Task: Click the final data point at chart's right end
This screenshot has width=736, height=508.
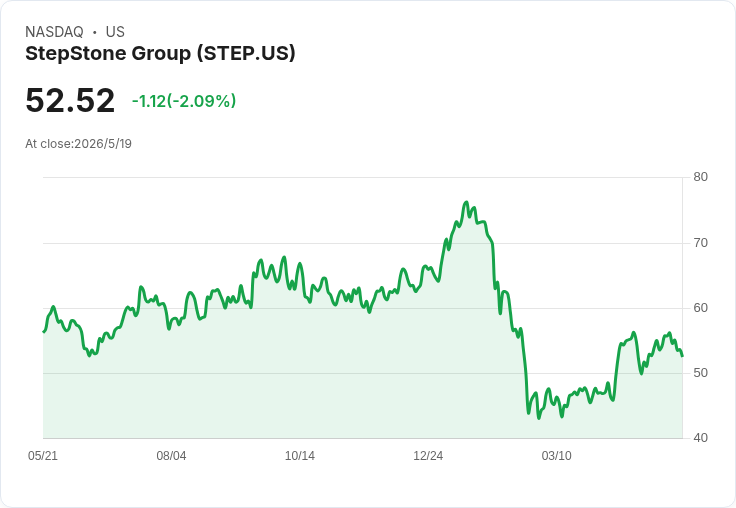Action: (x=682, y=356)
